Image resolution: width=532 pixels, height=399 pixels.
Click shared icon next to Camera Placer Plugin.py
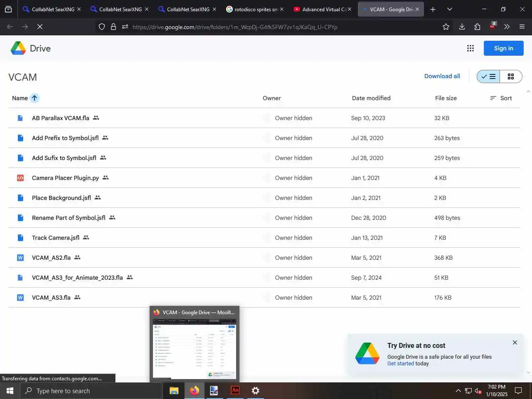pos(106,178)
